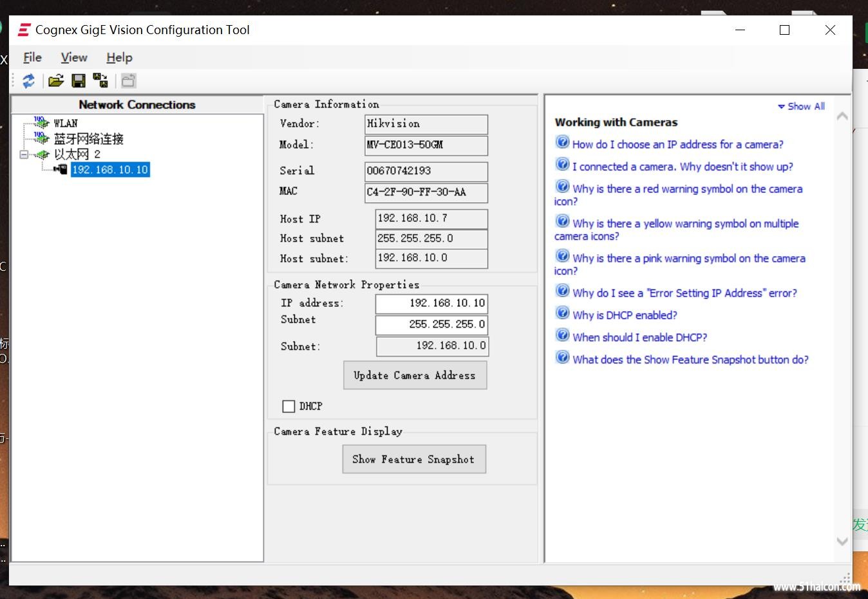The width and height of the screenshot is (868, 599).
Task: Click the help pane scroll-up arrow
Action: (842, 116)
